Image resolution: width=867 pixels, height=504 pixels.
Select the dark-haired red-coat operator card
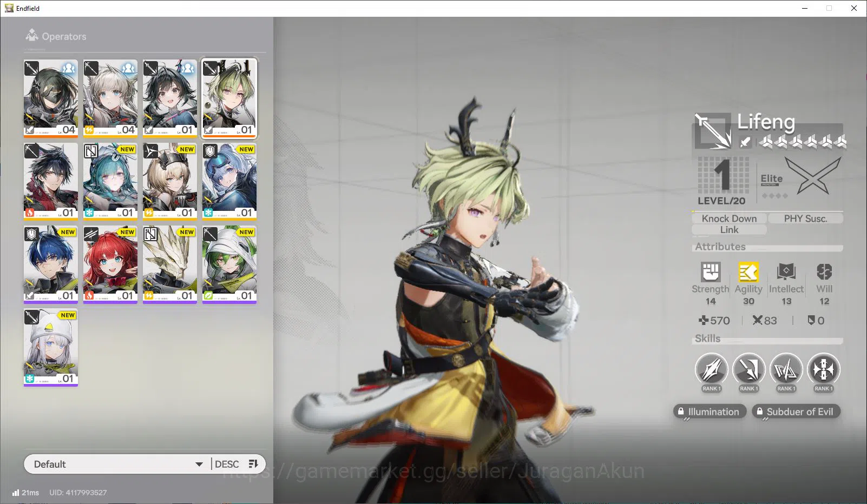click(x=51, y=181)
